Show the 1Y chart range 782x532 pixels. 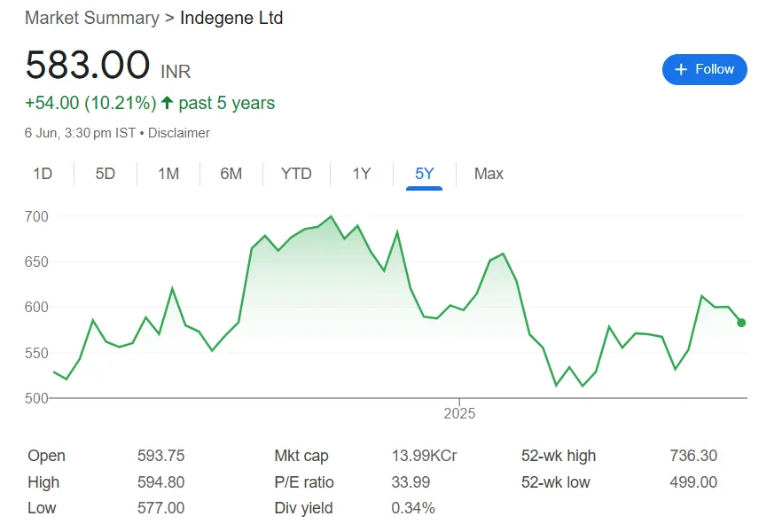click(x=362, y=174)
